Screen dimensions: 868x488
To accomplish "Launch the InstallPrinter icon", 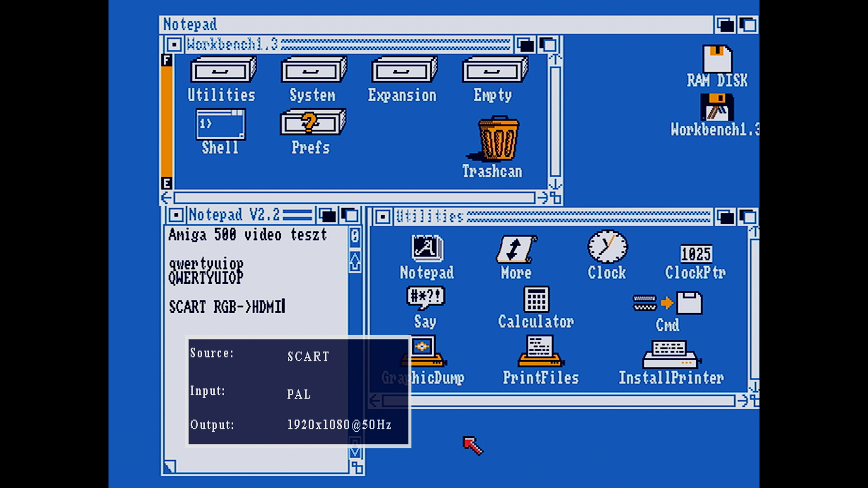I will tap(672, 354).
